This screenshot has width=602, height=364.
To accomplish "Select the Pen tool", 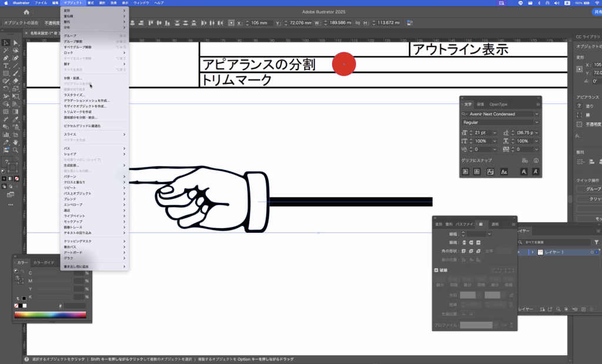I will (x=5, y=58).
